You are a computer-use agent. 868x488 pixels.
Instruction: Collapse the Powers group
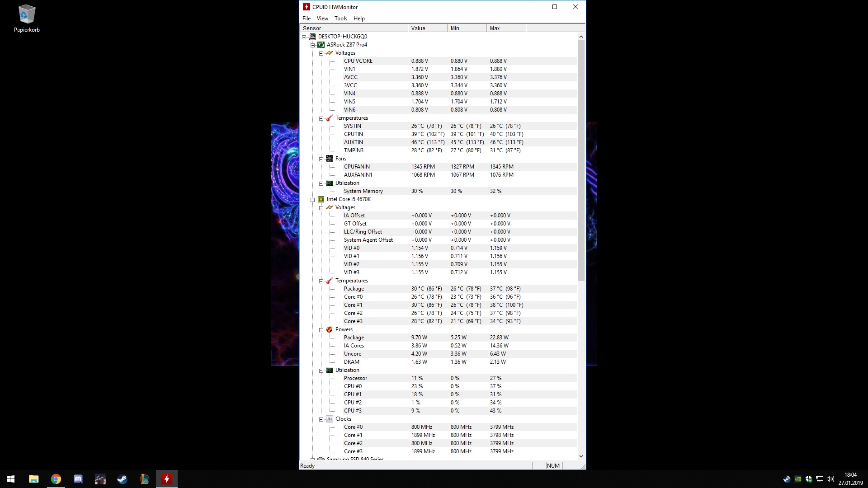[x=321, y=330]
